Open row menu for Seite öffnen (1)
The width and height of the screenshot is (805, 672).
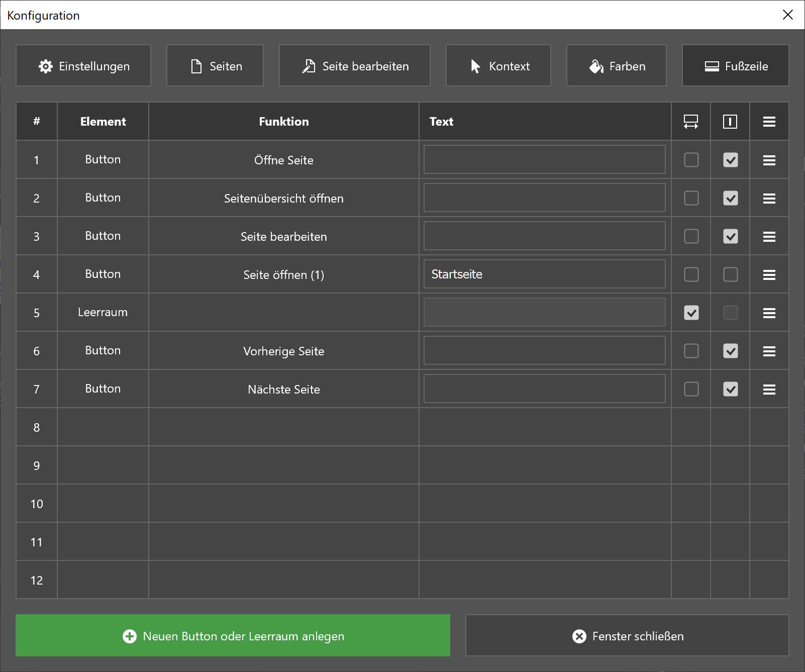click(769, 274)
